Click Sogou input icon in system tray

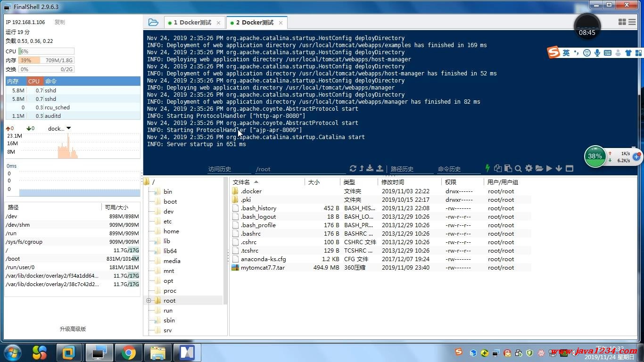(x=459, y=352)
